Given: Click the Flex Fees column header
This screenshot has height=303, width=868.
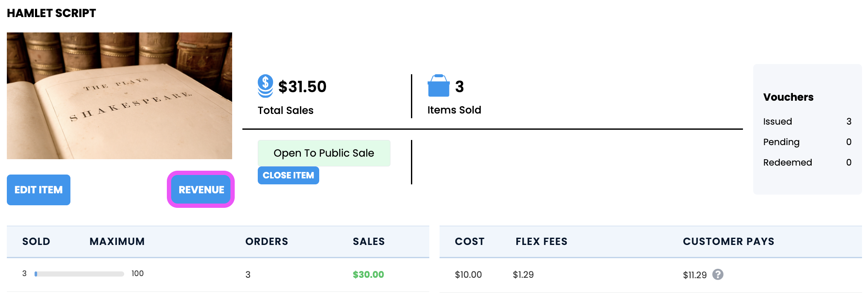Looking at the screenshot, I should click(541, 242).
